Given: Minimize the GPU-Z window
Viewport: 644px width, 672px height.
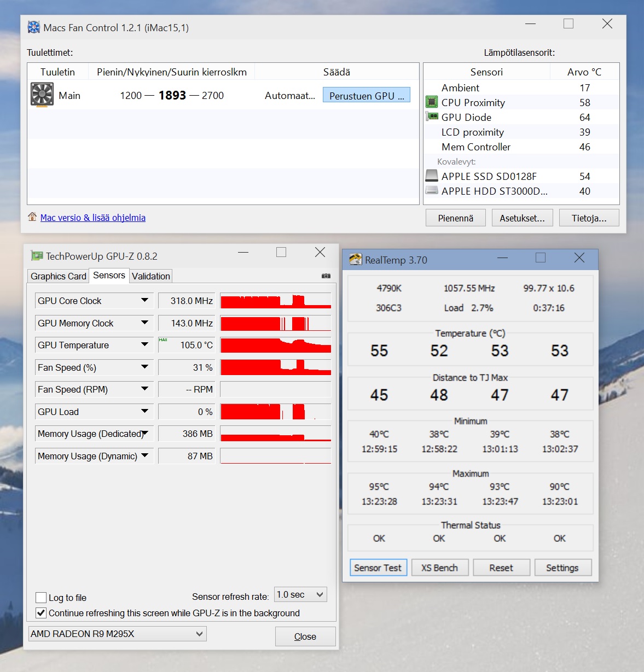Looking at the screenshot, I should [x=243, y=252].
